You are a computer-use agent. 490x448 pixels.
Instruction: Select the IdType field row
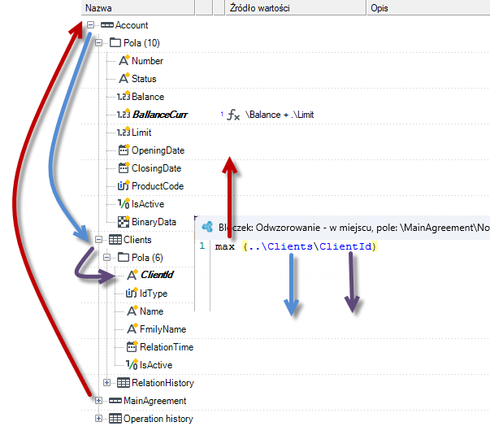[x=154, y=294]
